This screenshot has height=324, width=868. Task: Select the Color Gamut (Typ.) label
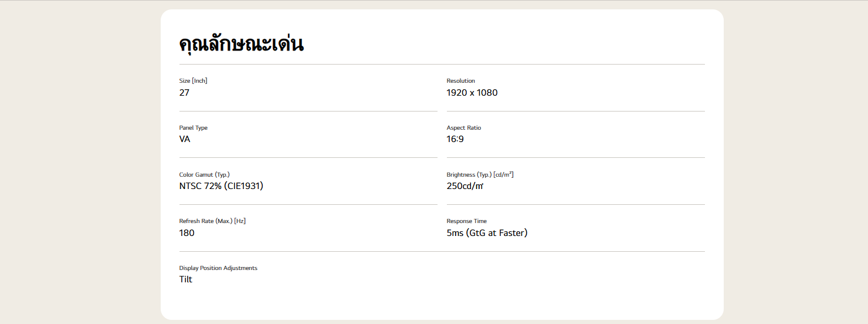pos(204,175)
